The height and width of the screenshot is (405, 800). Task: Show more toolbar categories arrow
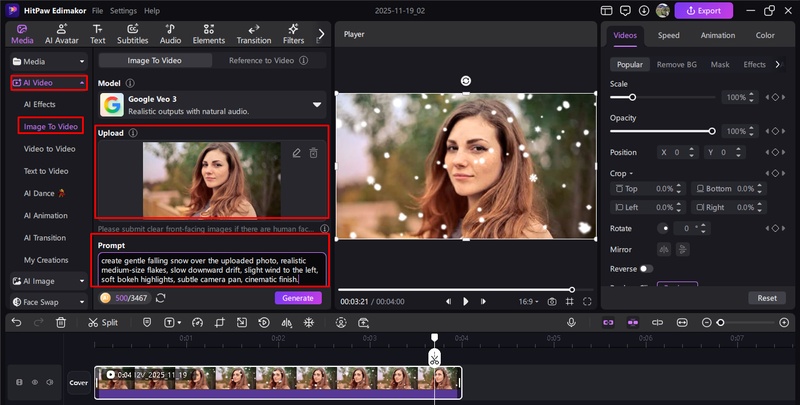click(321, 34)
